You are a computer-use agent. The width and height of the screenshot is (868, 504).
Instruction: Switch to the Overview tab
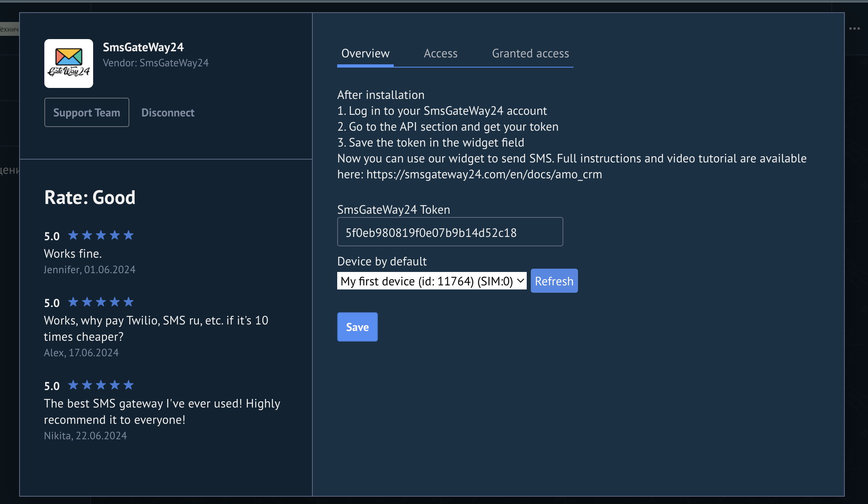click(365, 53)
